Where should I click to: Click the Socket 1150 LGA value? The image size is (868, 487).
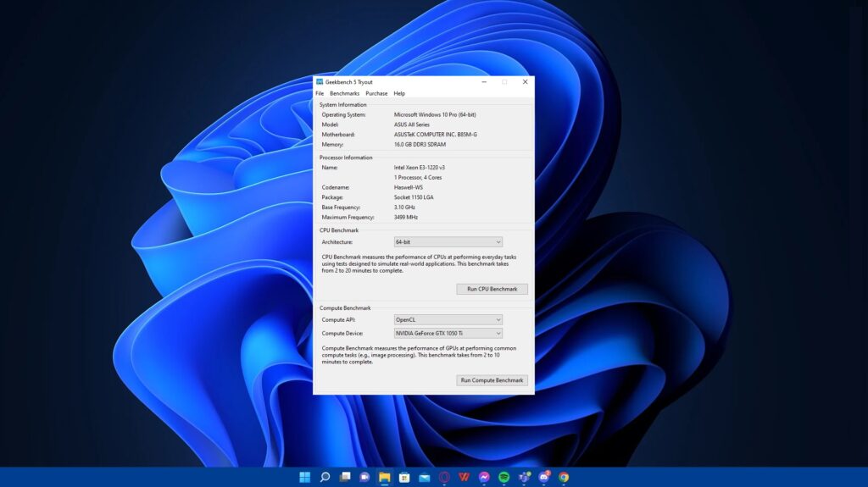414,197
